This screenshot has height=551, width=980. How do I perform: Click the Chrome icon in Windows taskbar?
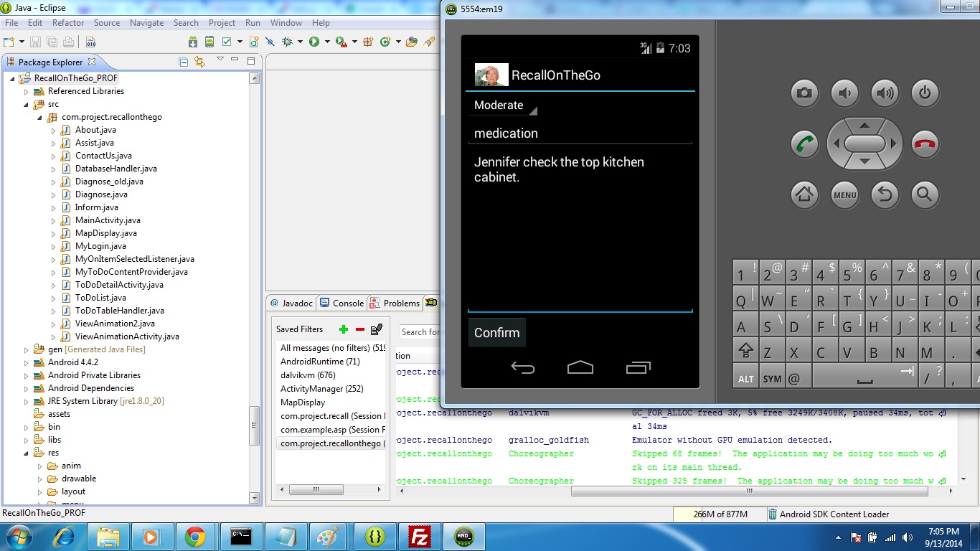click(194, 537)
